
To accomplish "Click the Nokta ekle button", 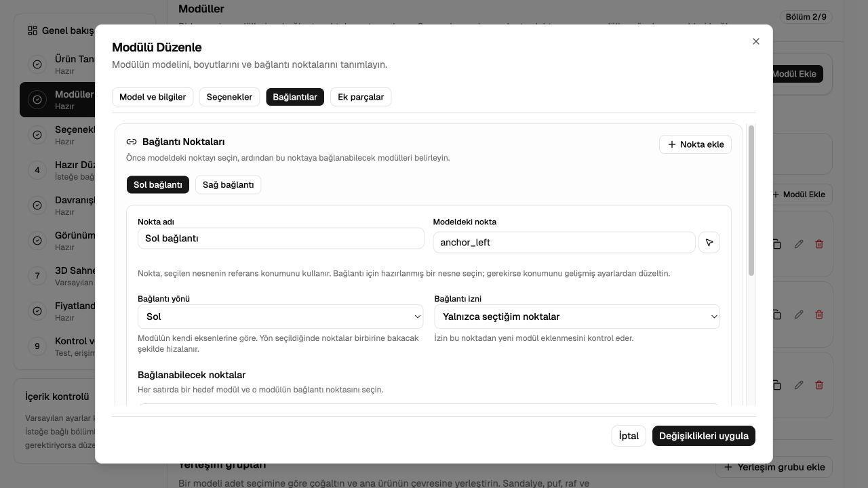I will [695, 144].
